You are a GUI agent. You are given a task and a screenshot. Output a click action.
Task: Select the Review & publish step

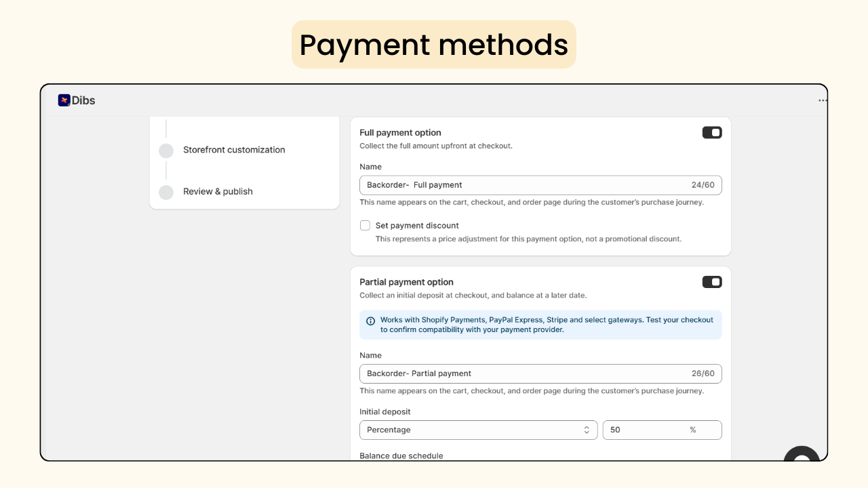click(217, 192)
